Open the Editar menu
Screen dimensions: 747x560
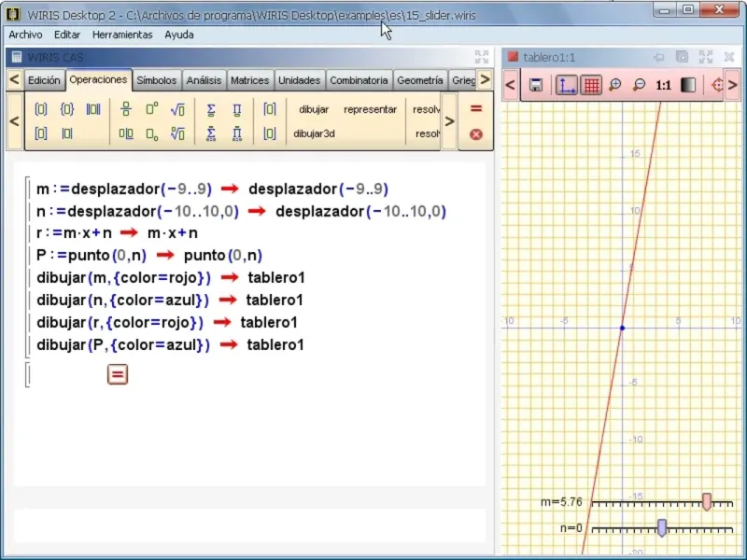click(x=67, y=35)
